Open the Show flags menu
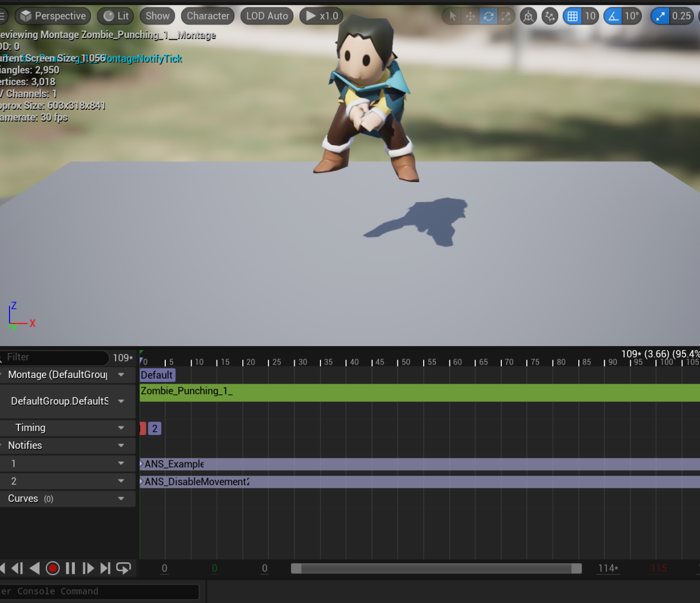The image size is (700, 603). pyautogui.click(x=157, y=16)
